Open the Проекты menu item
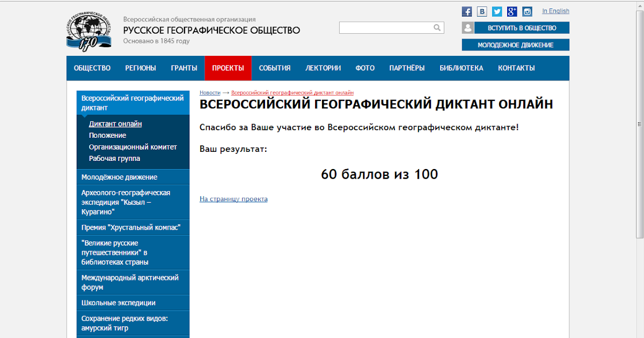 228,68
